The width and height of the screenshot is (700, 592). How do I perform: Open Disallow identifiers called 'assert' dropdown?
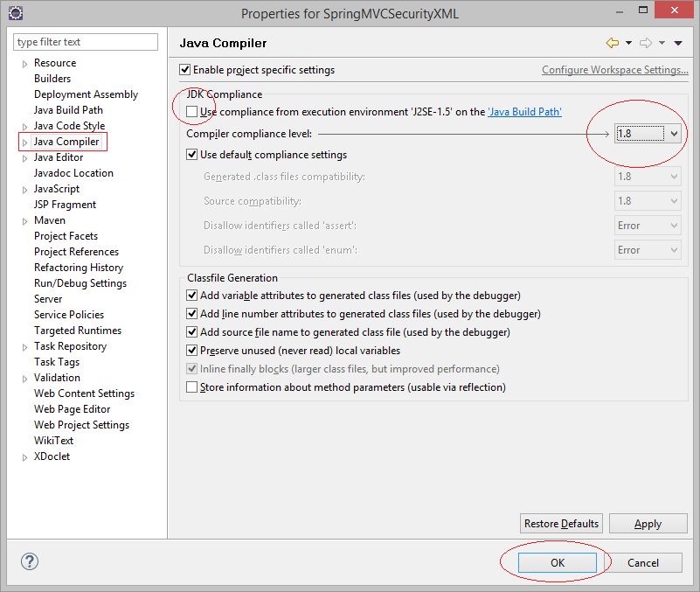(648, 226)
